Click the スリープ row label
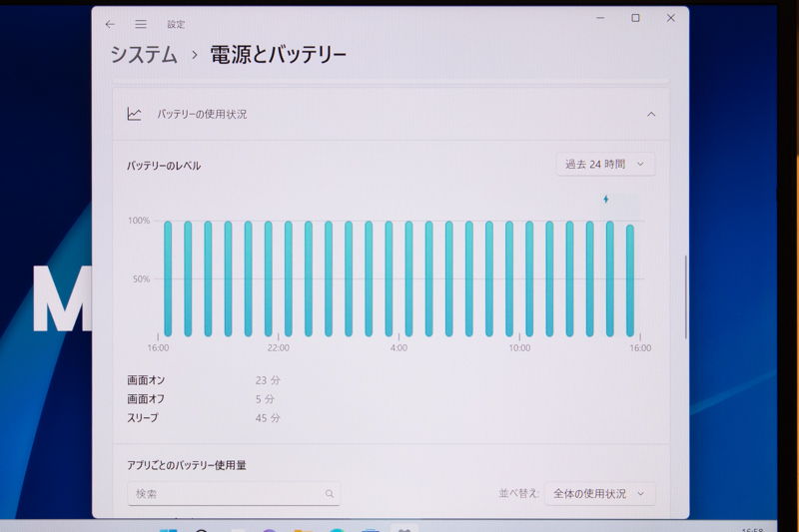The height and width of the screenshot is (532, 799). (x=143, y=417)
